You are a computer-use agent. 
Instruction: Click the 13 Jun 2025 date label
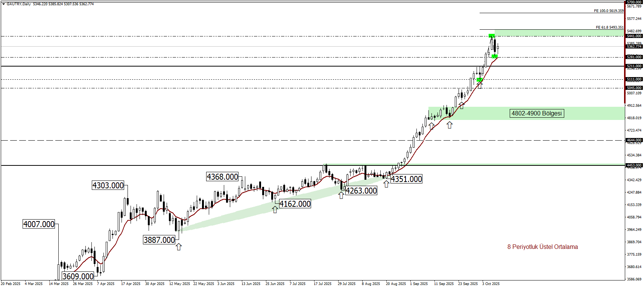(x=251, y=284)
